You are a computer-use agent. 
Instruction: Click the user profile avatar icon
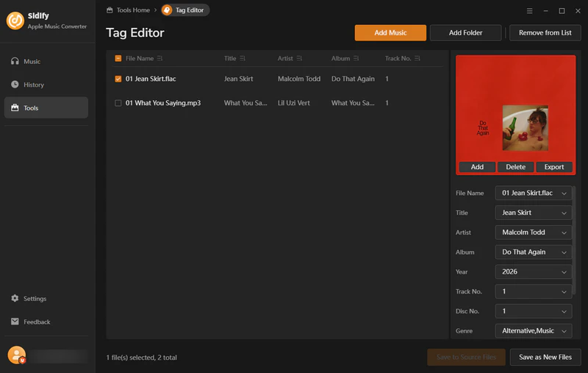16,355
